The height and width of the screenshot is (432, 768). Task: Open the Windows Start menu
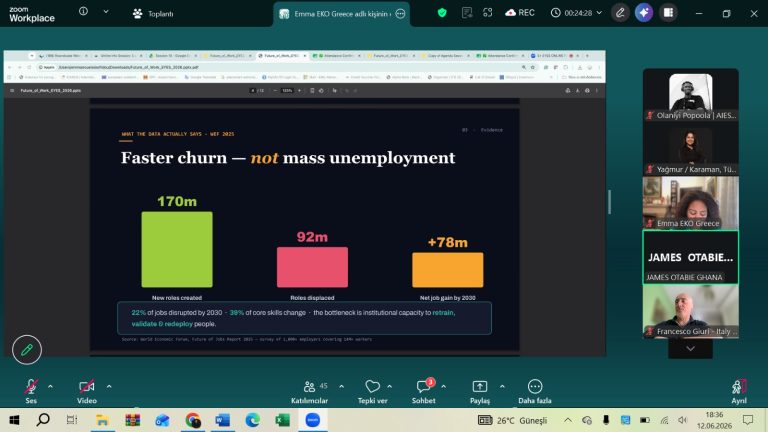(x=14, y=420)
